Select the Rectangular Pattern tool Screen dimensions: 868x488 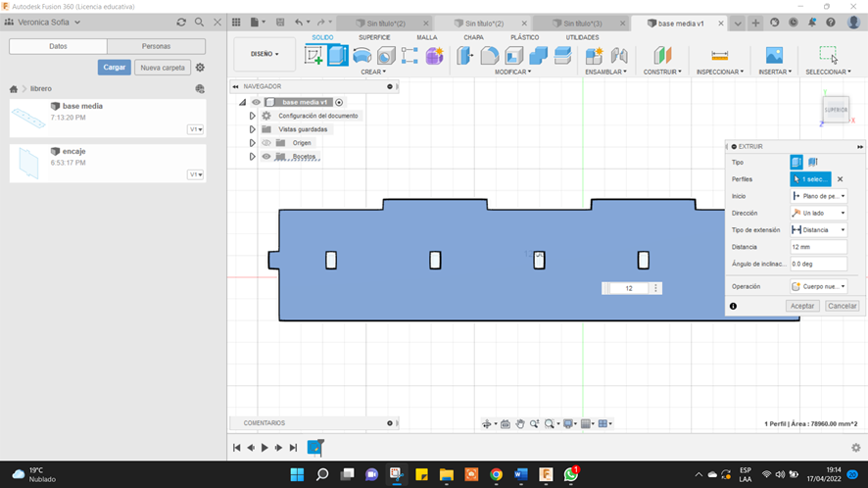coord(410,56)
